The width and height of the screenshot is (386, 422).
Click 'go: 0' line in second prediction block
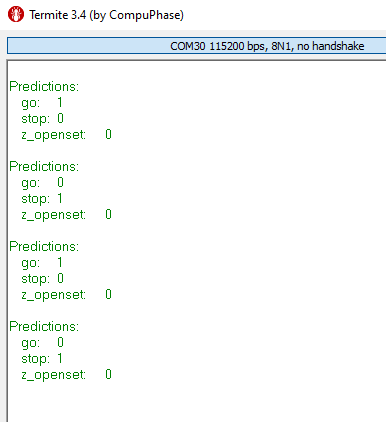(42, 182)
